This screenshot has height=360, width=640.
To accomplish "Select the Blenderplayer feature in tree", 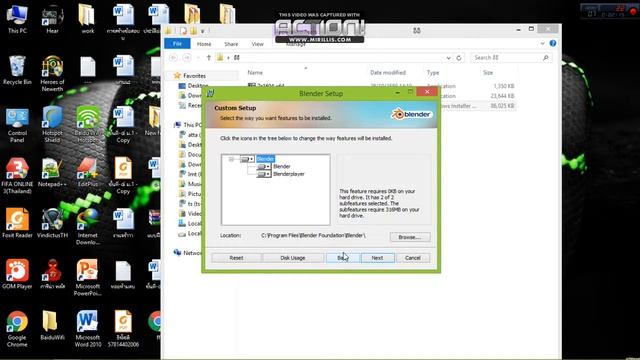I will (x=289, y=174).
